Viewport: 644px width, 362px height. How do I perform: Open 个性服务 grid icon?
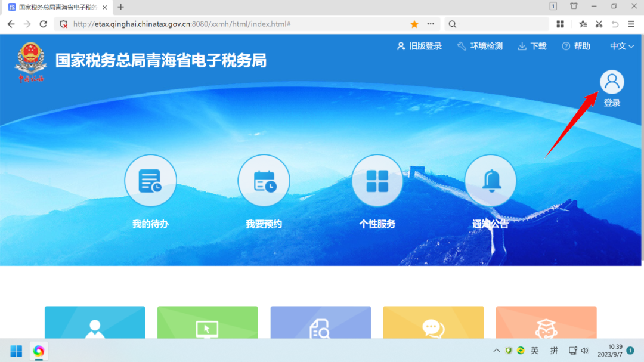pos(377,180)
